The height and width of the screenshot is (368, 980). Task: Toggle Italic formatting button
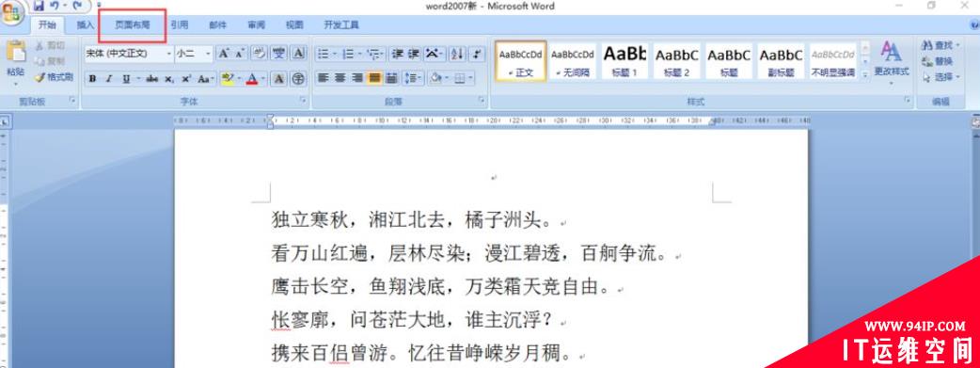coord(109,79)
